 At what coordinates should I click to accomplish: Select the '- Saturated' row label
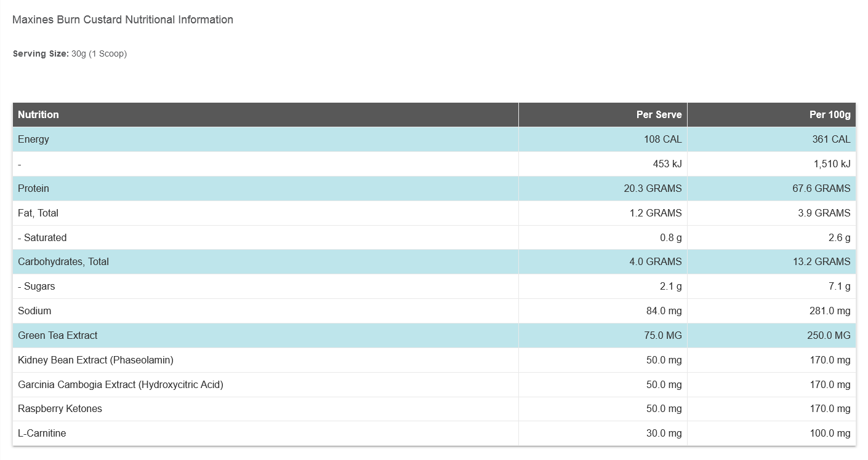pos(42,237)
